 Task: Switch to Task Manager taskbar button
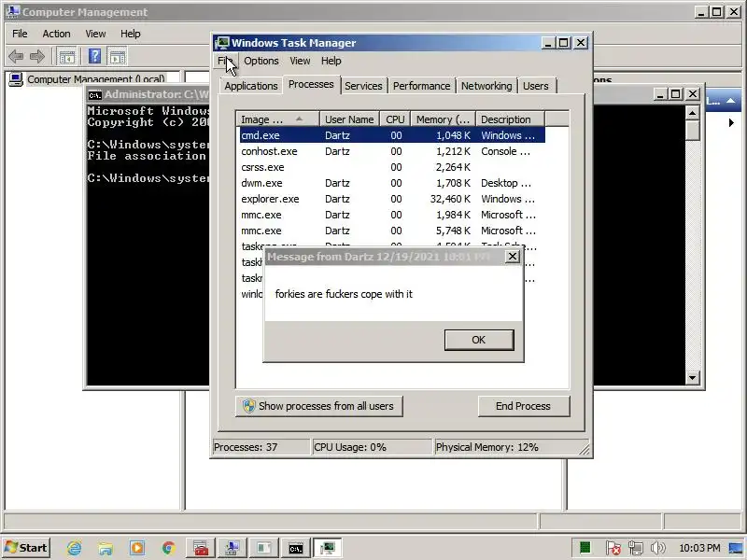pyautogui.click(x=328, y=548)
